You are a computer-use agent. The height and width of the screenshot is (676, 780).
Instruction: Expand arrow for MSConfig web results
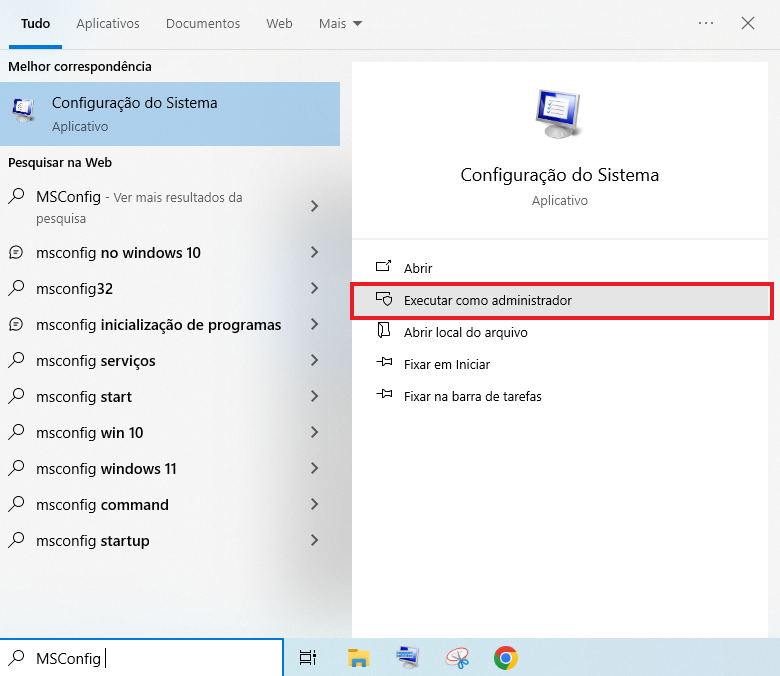314,206
